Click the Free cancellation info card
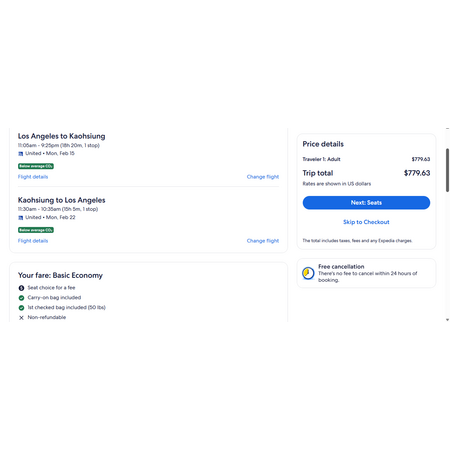450x450 pixels. click(x=366, y=273)
